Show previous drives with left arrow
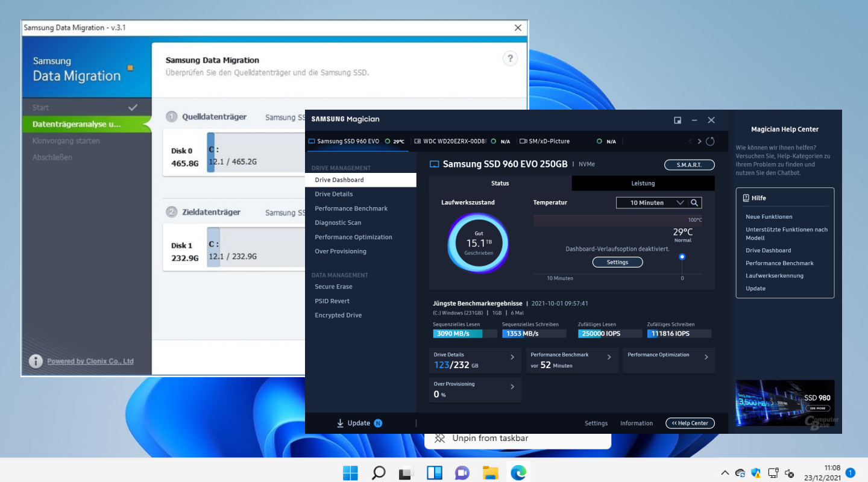Viewport: 868px width, 482px height. 690,142
